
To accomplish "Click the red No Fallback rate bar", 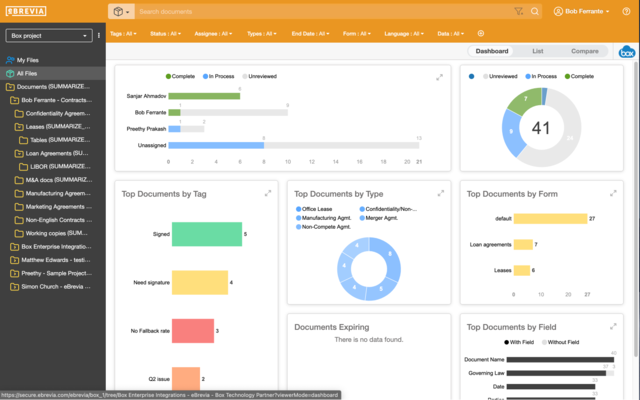I will pyautogui.click(x=193, y=331).
